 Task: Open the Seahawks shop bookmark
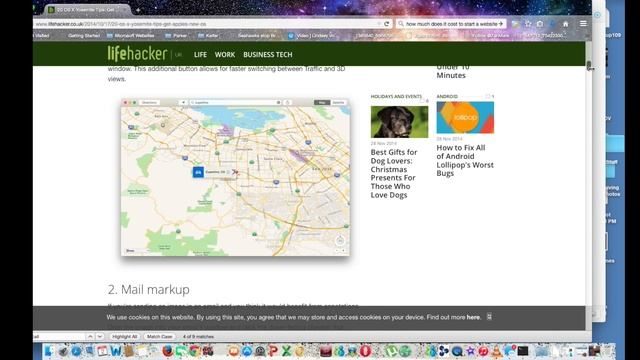point(256,36)
